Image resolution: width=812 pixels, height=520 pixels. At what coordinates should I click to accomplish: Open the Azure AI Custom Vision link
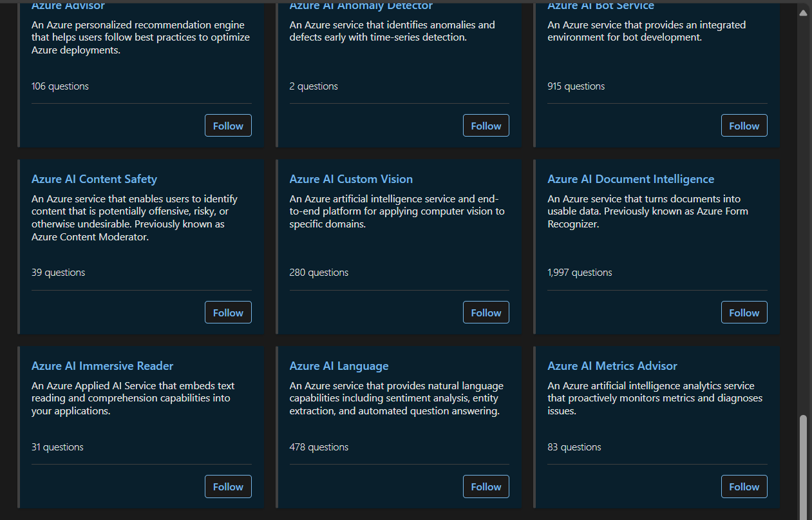coord(351,179)
